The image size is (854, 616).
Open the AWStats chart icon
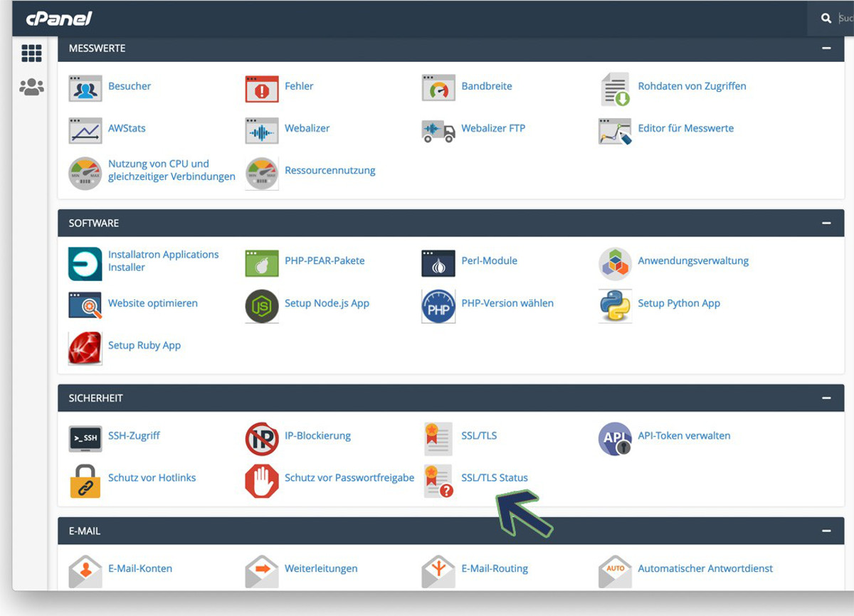click(85, 131)
